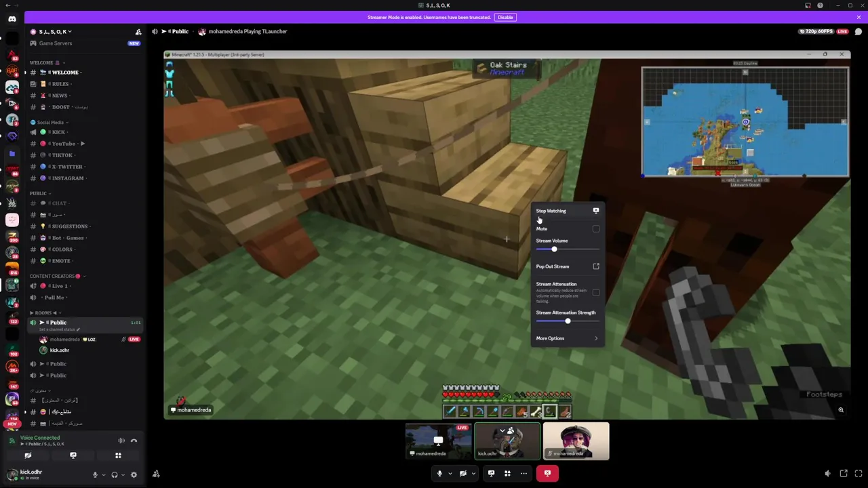The height and width of the screenshot is (488, 868).
Task: Adjust Stream Attenuation Strength slider
Action: click(568, 321)
